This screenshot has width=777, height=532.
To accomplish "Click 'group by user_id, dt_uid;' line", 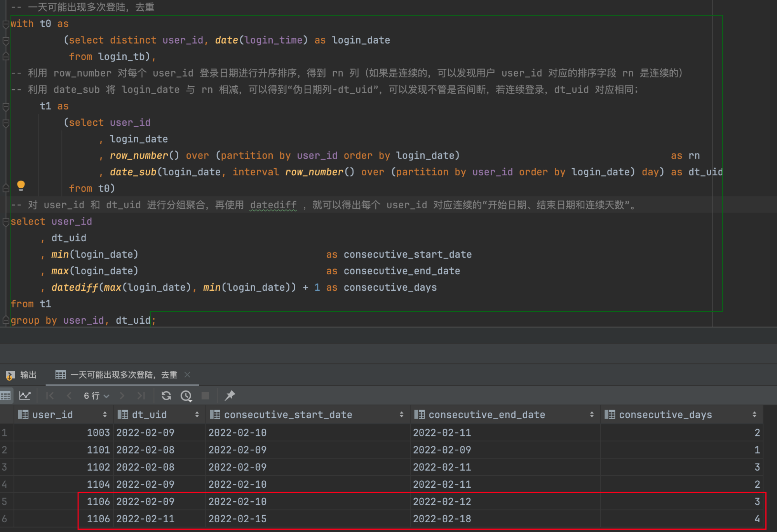I will [x=83, y=321].
